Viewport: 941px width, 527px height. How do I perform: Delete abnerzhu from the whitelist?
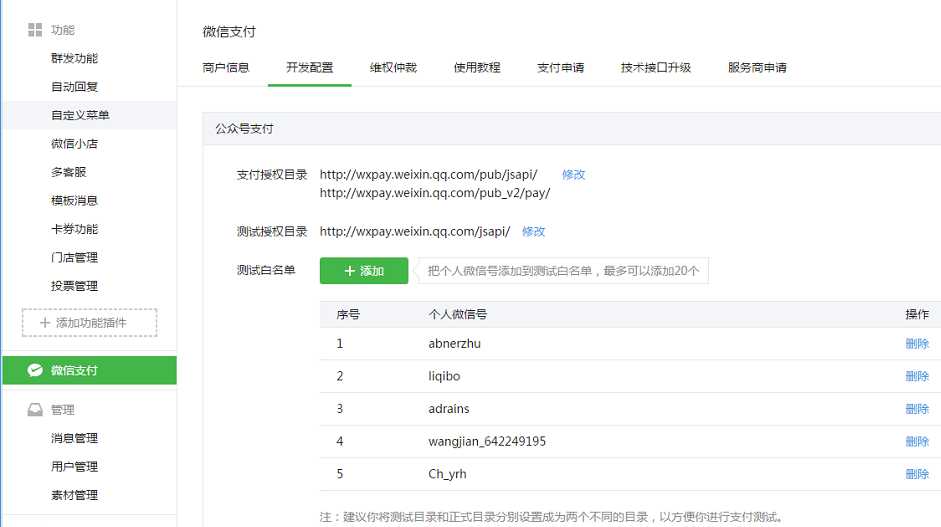(x=917, y=344)
